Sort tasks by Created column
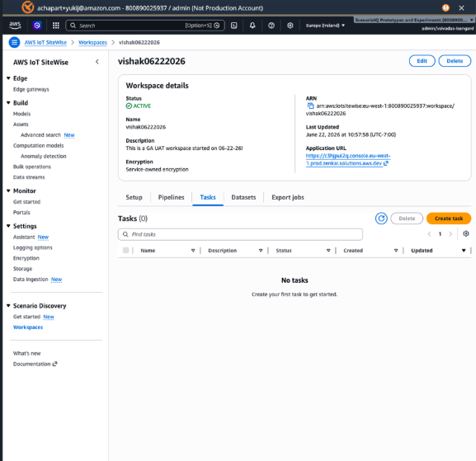476x461 pixels. coord(396,251)
